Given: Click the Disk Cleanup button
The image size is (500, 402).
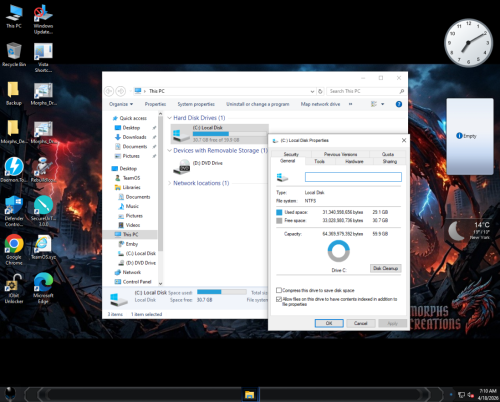Looking at the screenshot, I should point(386,268).
